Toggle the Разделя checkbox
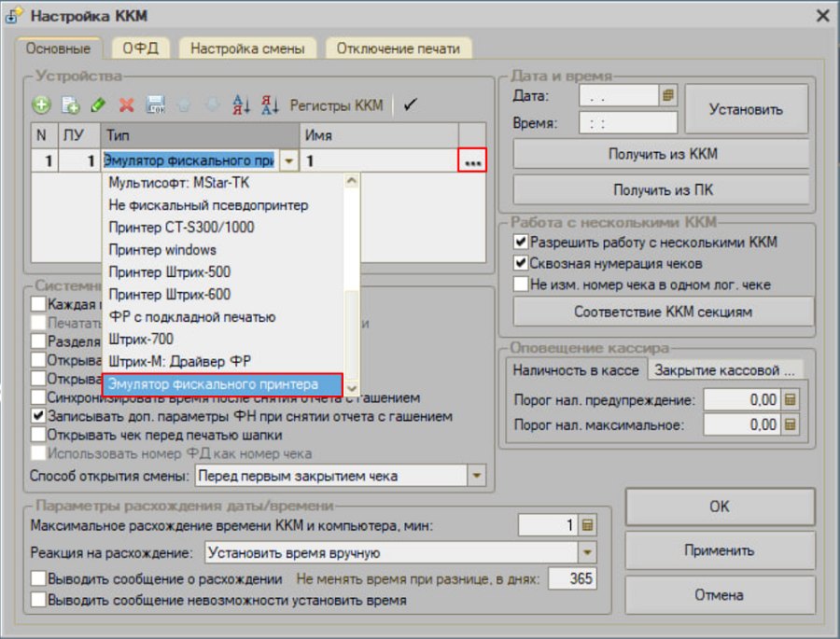The image size is (840, 639). (x=38, y=340)
